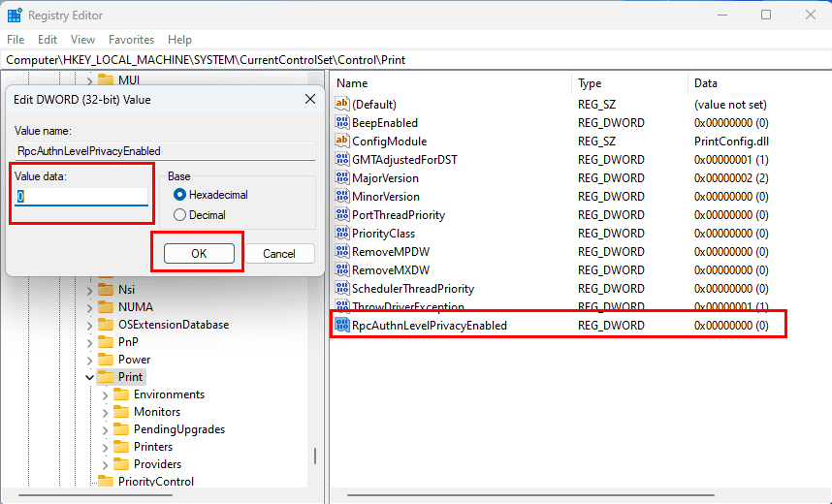Cancel the Edit DWORD dialog

click(279, 254)
